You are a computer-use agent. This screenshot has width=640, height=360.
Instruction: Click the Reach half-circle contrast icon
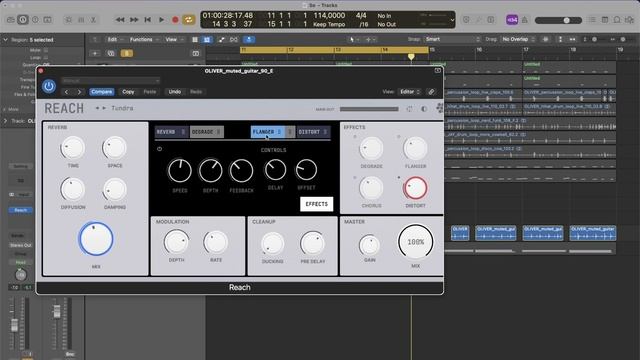[424, 109]
